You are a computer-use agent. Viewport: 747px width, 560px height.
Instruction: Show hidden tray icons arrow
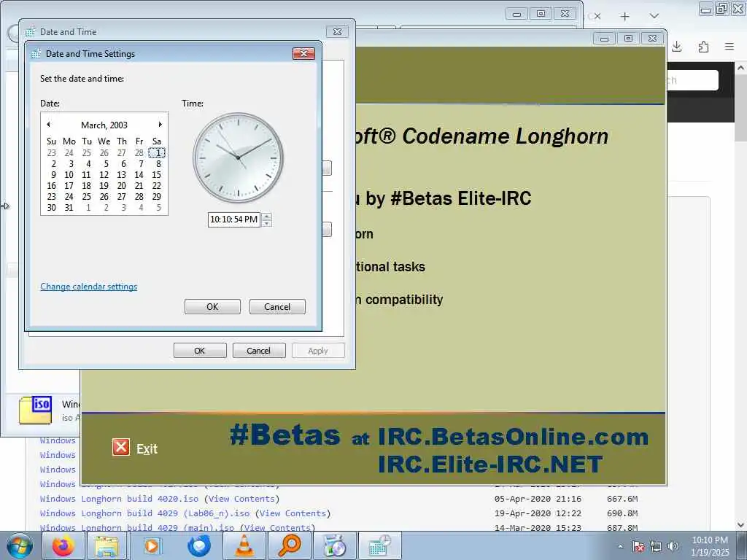point(620,546)
